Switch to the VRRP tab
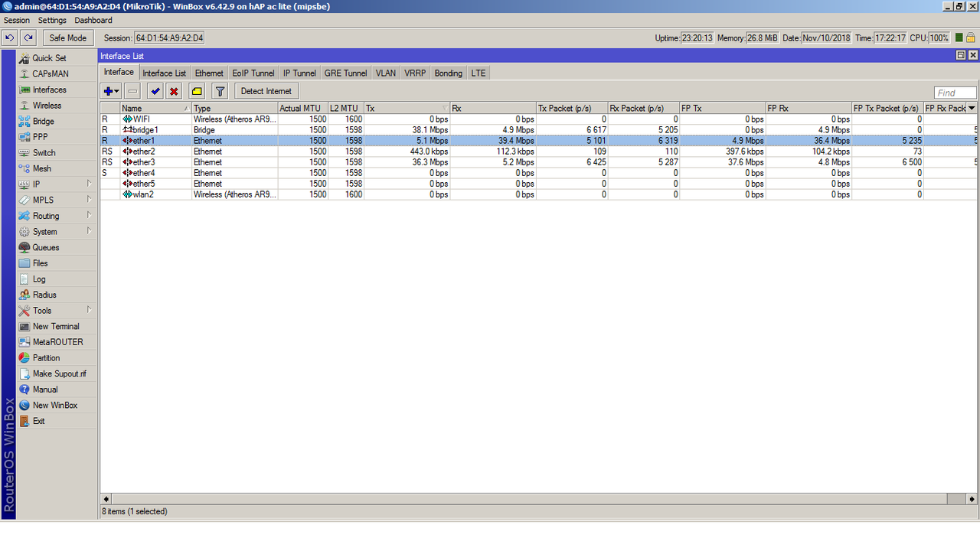980x551 pixels. tap(415, 73)
